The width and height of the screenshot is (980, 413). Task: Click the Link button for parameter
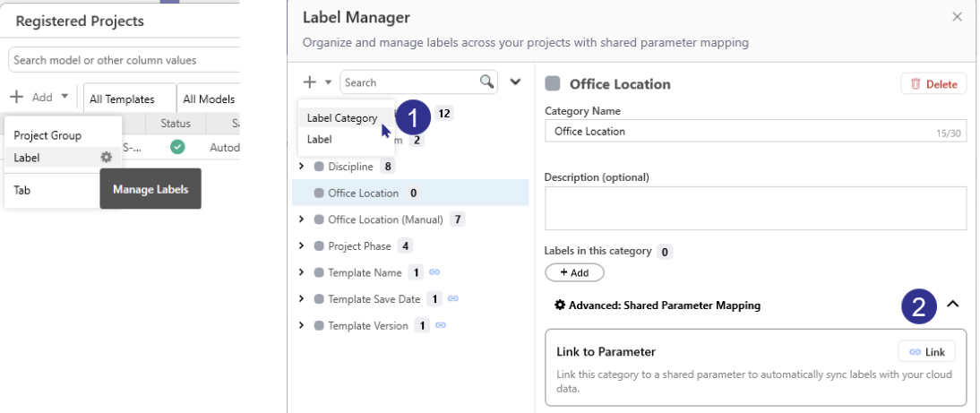click(927, 352)
